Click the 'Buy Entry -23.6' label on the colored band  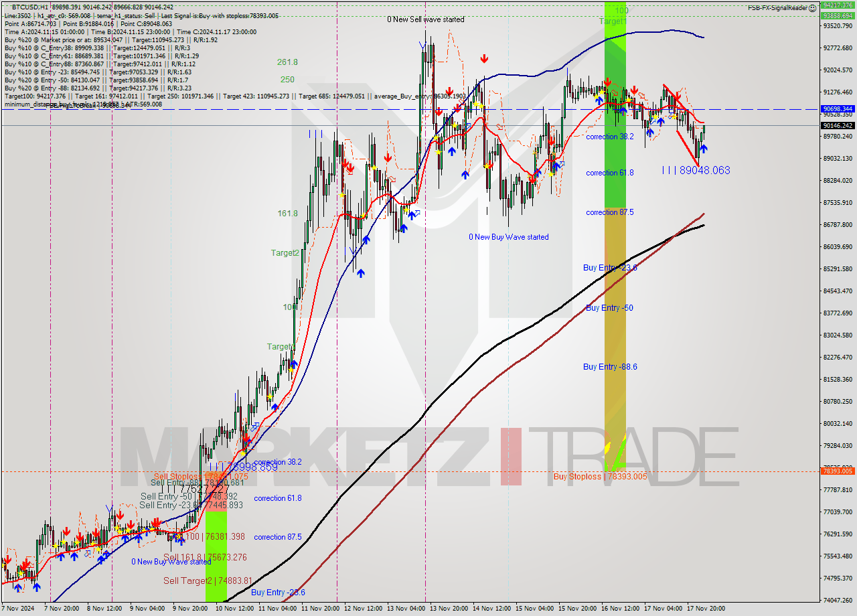click(x=610, y=268)
